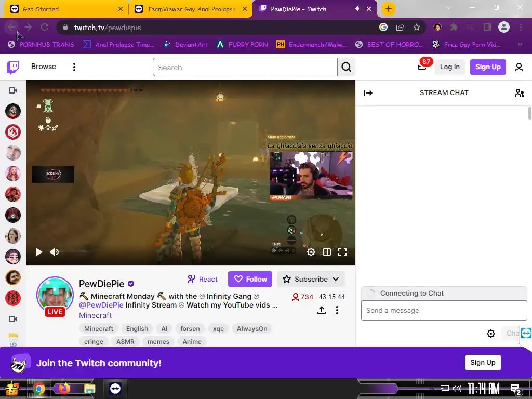Select the ASMR tag
The width and height of the screenshot is (532, 399).
tap(125, 341)
